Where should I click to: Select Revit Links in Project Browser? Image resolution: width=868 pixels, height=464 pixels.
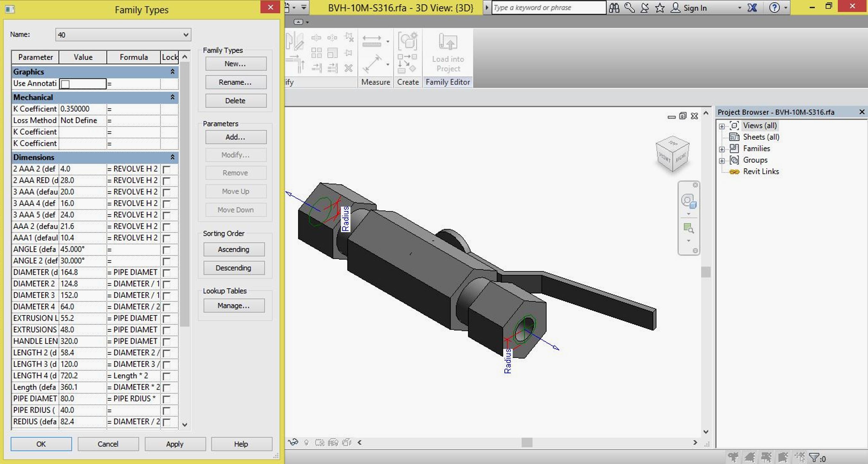tap(761, 171)
